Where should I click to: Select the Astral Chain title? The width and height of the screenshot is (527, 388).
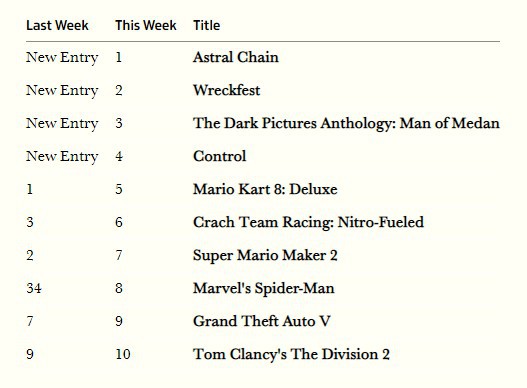(236, 57)
